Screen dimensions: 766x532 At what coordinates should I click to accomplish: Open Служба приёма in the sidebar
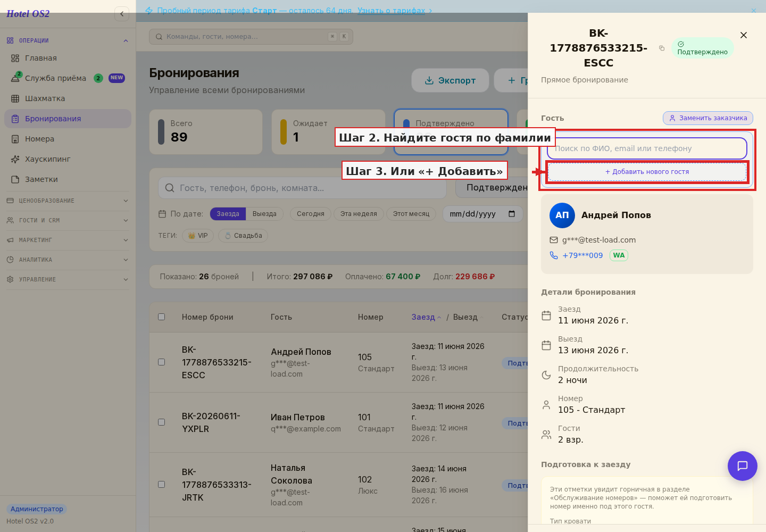pyautogui.click(x=68, y=78)
